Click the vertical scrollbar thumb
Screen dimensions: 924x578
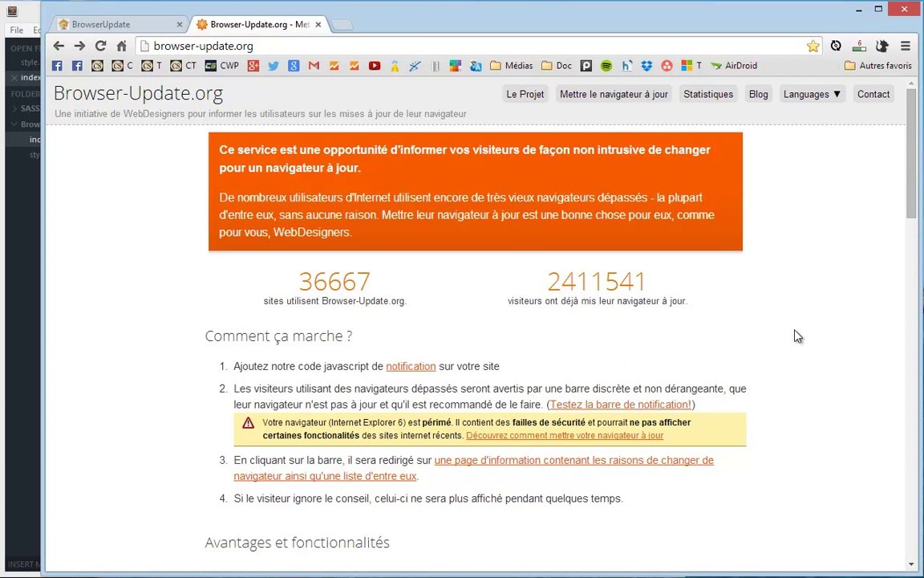[911, 153]
